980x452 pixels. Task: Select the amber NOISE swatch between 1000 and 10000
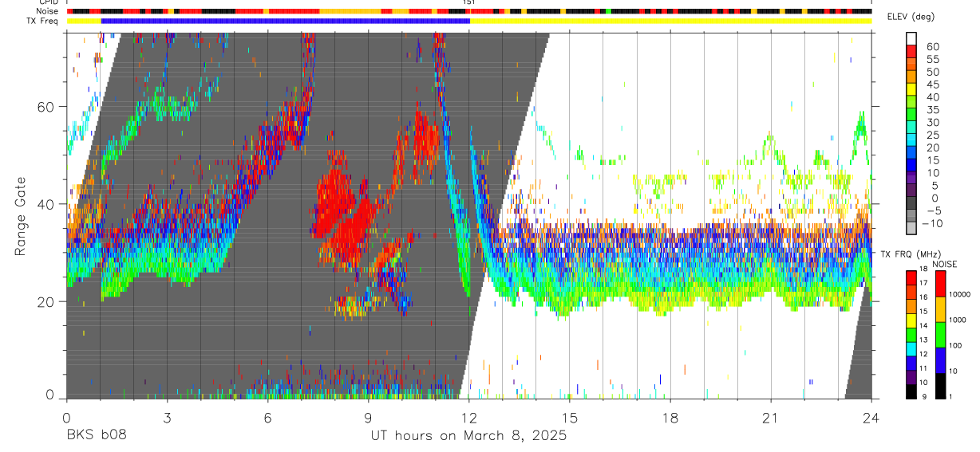point(940,309)
